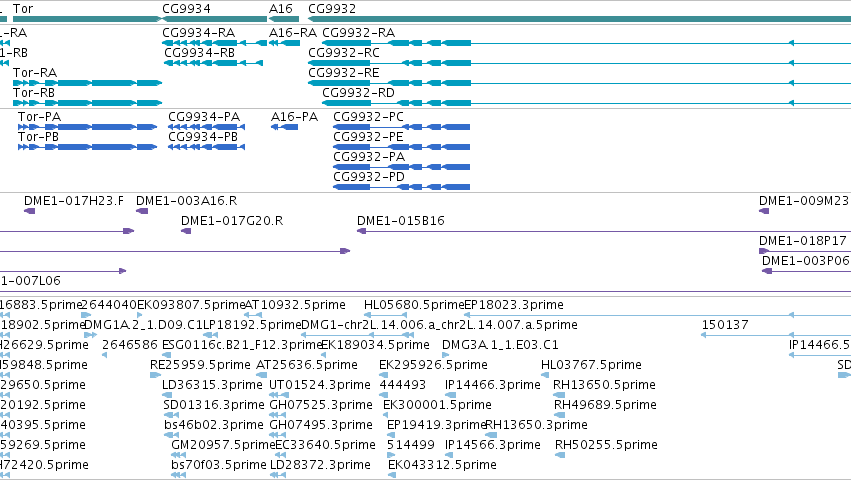Image resolution: width=851 pixels, height=480 pixels.
Task: Click BAC end DME1-003A16.R
Action: click(187, 201)
